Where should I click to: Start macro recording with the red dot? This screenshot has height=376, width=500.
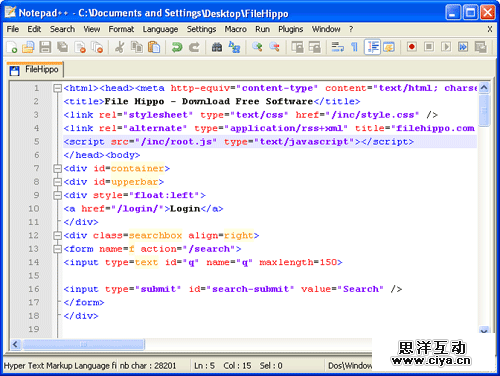412,47
